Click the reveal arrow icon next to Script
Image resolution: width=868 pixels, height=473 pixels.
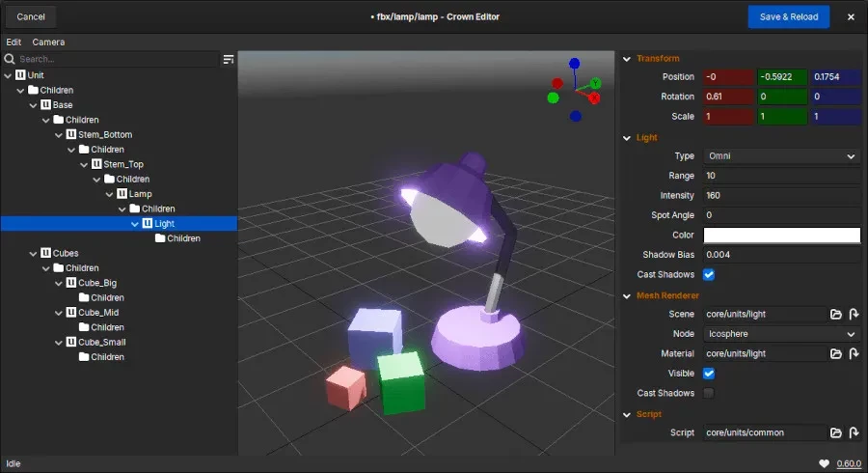click(854, 433)
